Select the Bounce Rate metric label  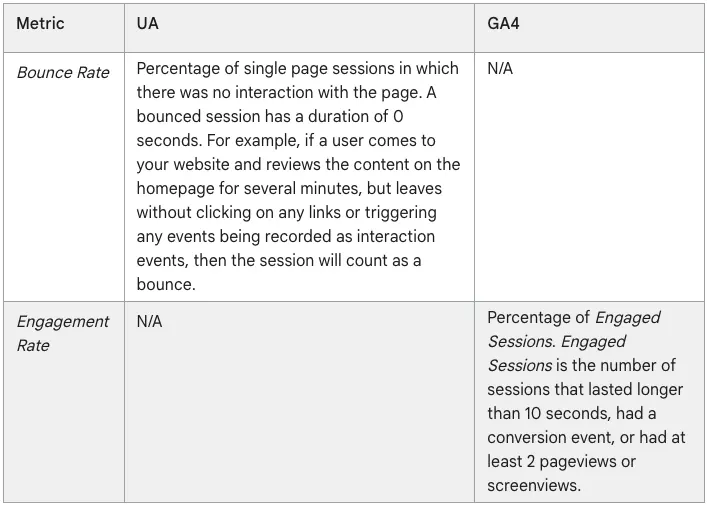[x=63, y=73]
